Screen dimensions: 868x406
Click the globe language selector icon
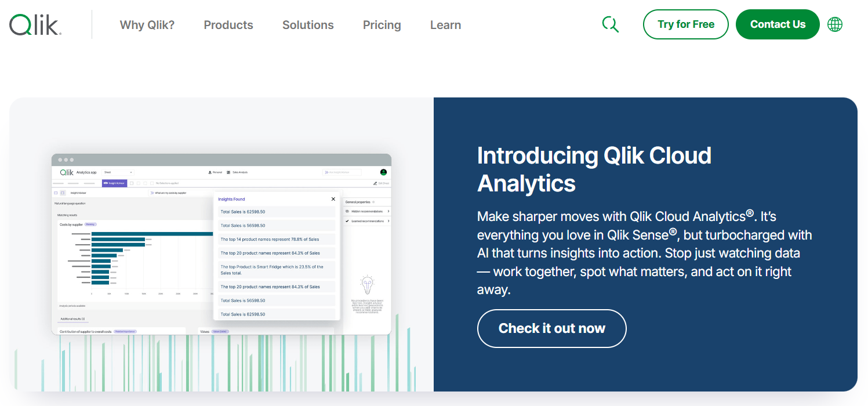click(835, 24)
